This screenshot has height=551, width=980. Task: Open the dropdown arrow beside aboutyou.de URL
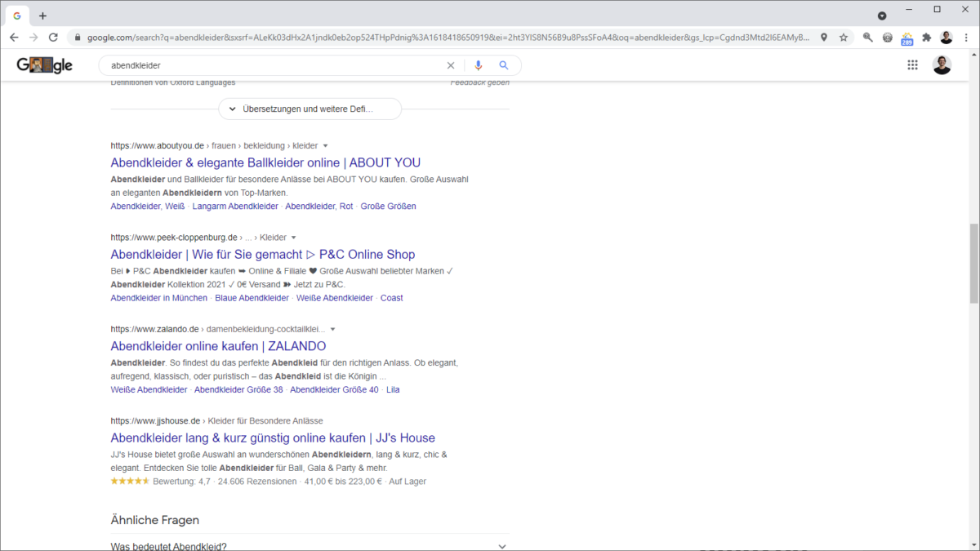click(x=325, y=146)
